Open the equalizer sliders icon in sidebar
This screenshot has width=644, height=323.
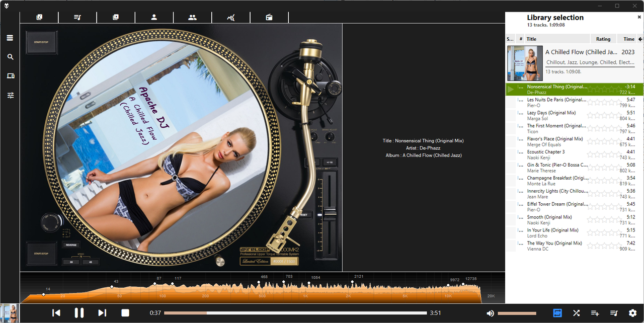[x=10, y=95]
